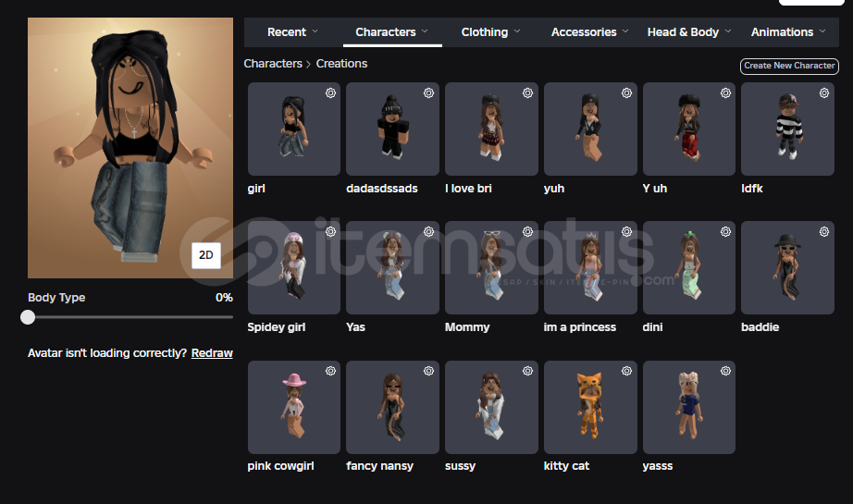Click the "Body Type" label
The image size is (853, 504).
[56, 298]
